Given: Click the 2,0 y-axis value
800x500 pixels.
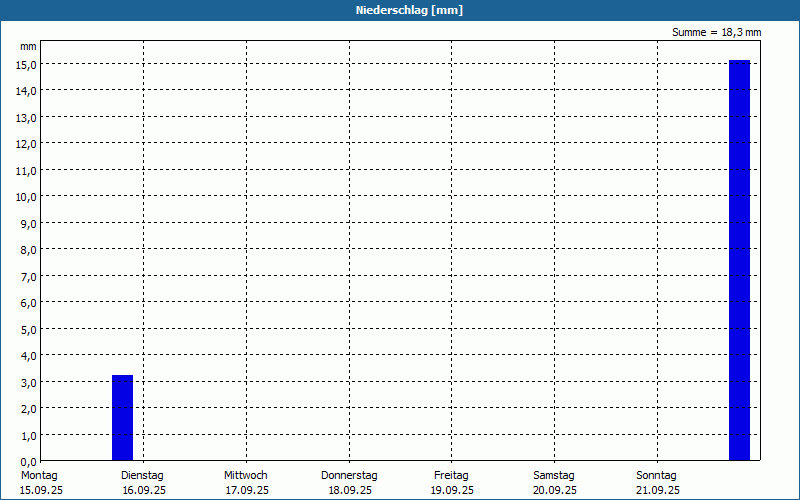Looking at the screenshot, I should tap(28, 409).
